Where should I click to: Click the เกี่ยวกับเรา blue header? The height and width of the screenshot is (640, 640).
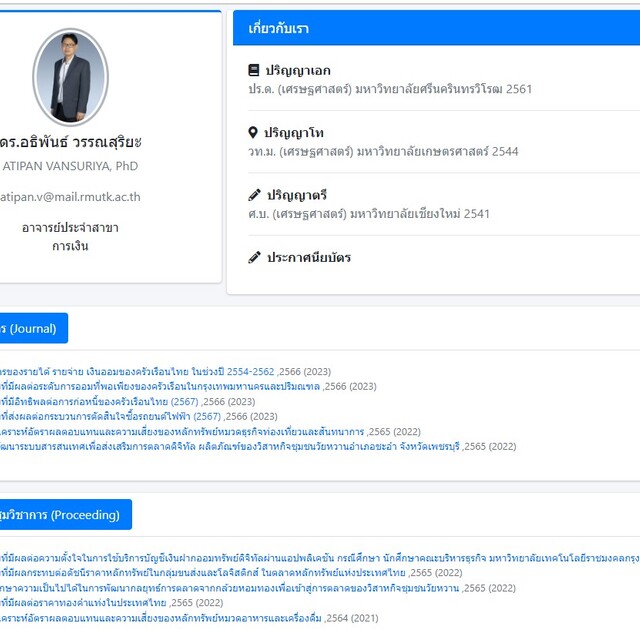pyautogui.click(x=436, y=28)
